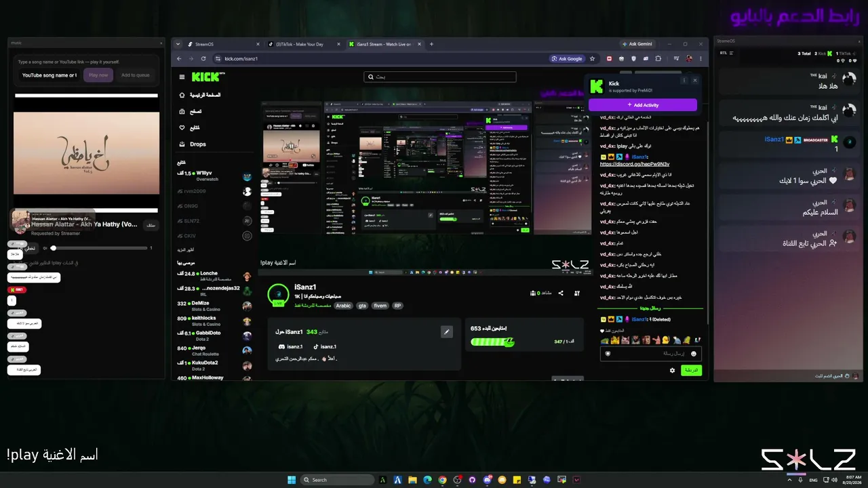Open the discord.gg link in chat
Screen dimensions: 868x488
(635, 164)
